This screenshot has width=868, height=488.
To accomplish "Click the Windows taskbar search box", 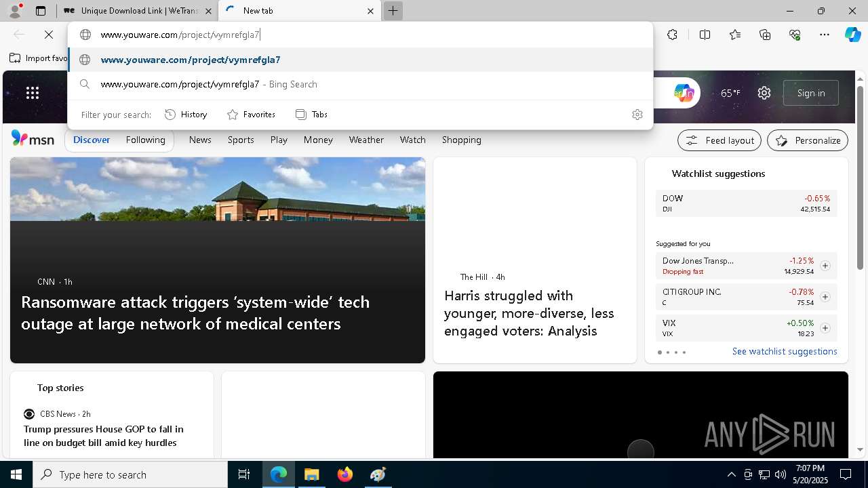I will 130,474.
